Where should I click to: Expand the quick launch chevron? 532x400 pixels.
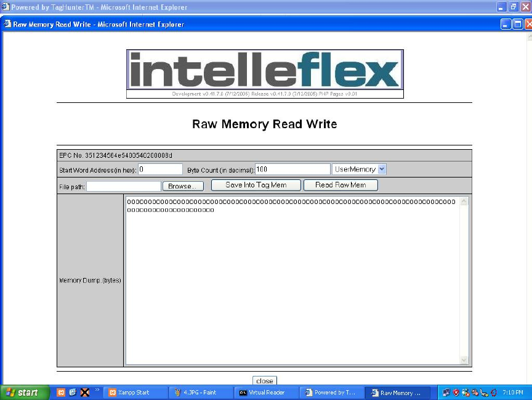click(97, 390)
